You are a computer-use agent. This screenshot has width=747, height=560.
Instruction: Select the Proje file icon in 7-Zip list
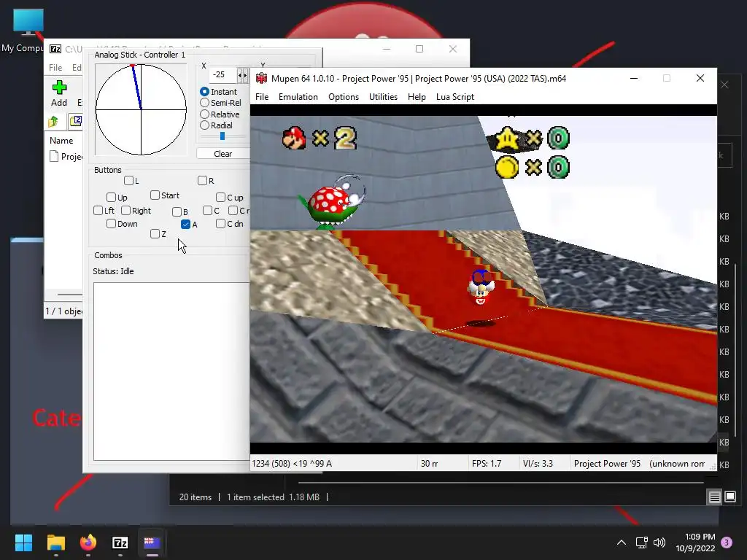(54, 156)
